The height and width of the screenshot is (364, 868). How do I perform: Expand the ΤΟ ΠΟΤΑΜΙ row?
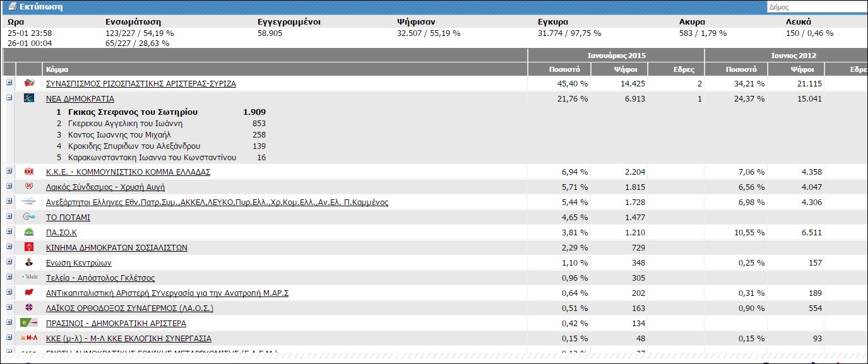point(9,217)
